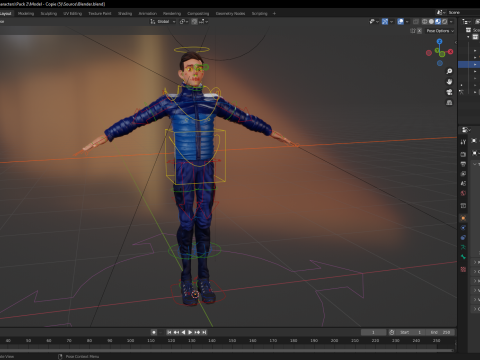Open the object visibility types dropdown
The width and height of the screenshot is (480, 360).
click(374, 22)
